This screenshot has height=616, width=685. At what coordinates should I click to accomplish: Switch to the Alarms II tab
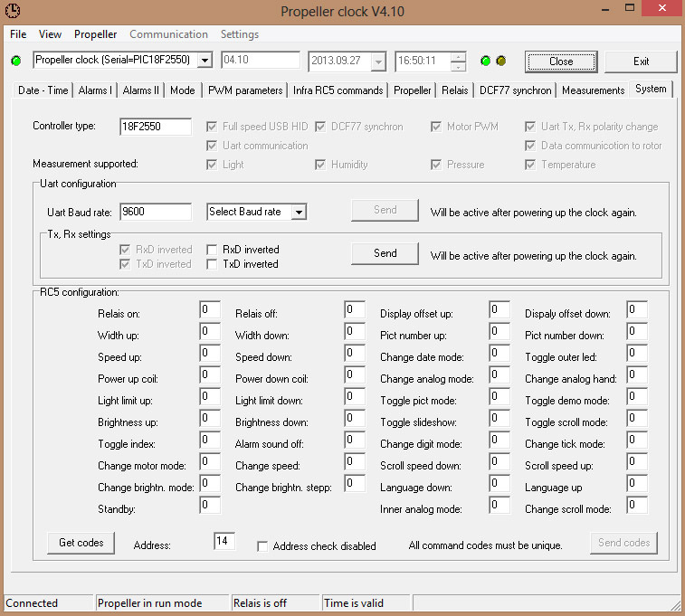click(140, 90)
